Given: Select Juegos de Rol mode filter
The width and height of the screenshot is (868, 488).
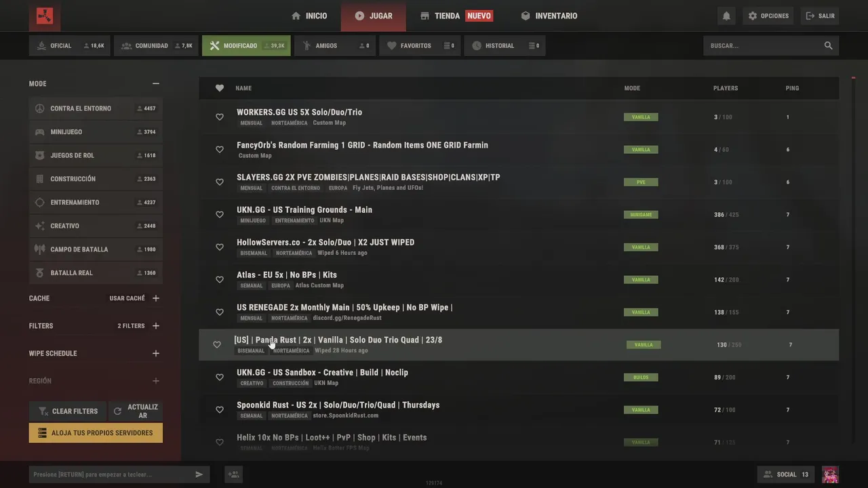Looking at the screenshot, I should [x=96, y=155].
